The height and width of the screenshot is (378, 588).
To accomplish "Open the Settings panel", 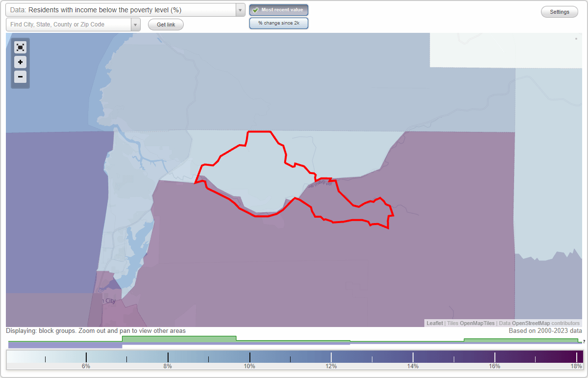I will [x=559, y=11].
